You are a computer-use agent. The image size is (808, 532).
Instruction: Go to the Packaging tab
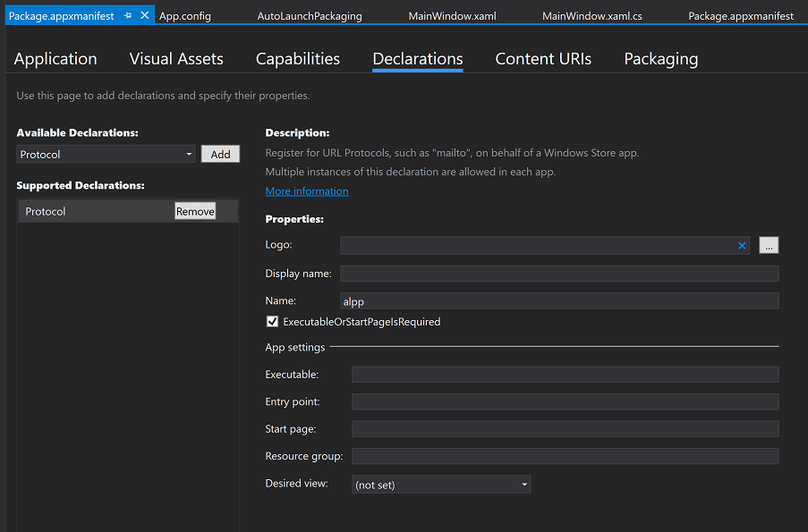point(660,59)
